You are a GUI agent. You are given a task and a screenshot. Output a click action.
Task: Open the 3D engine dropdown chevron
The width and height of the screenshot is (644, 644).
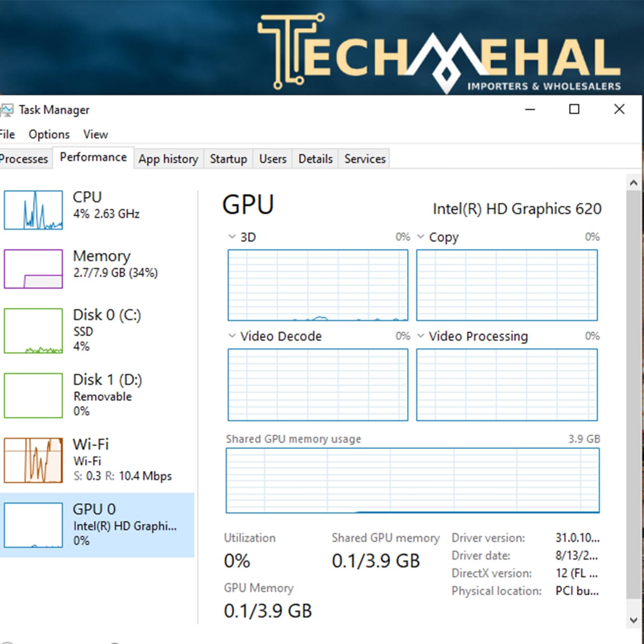point(232,236)
